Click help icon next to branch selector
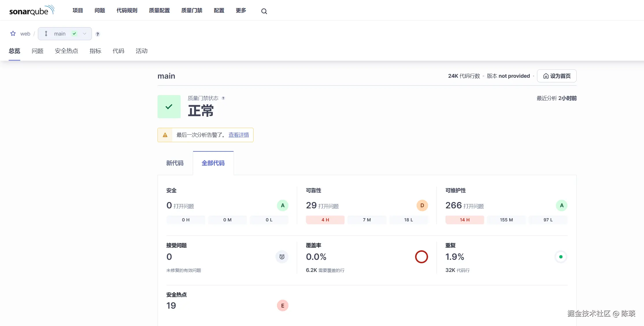 [98, 34]
